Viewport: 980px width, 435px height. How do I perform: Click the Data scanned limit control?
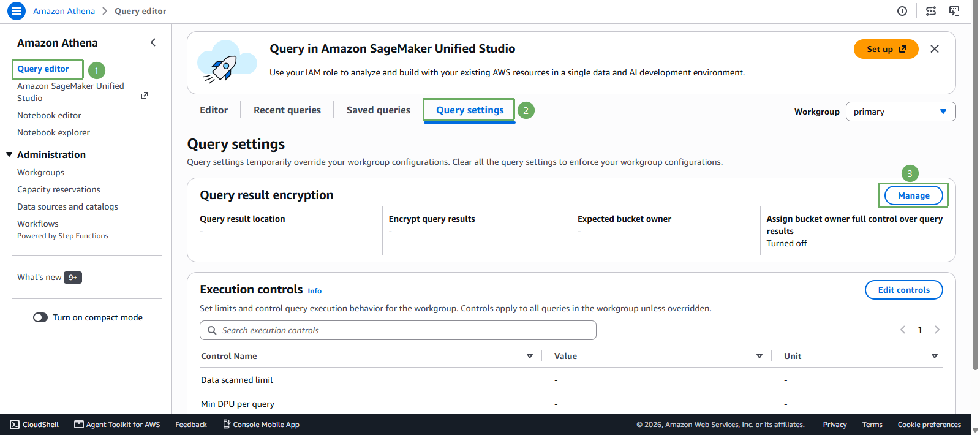pos(237,380)
